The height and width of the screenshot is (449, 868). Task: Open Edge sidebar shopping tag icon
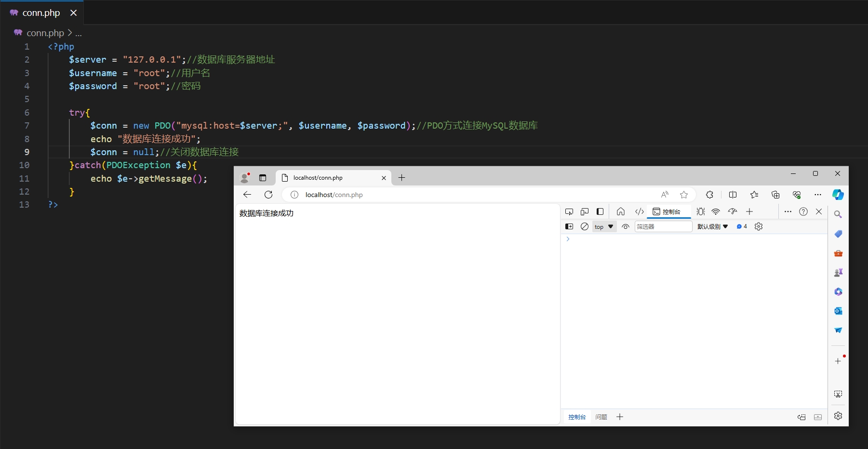click(x=838, y=234)
